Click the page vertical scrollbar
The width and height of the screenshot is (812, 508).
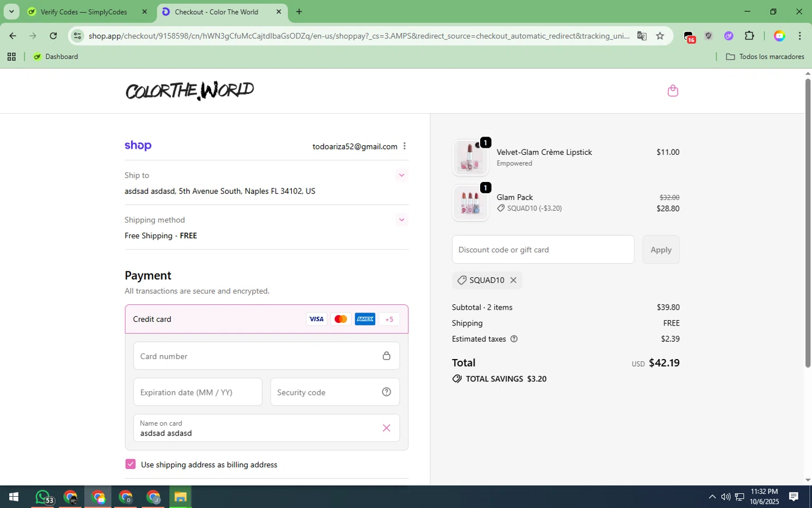click(x=808, y=223)
